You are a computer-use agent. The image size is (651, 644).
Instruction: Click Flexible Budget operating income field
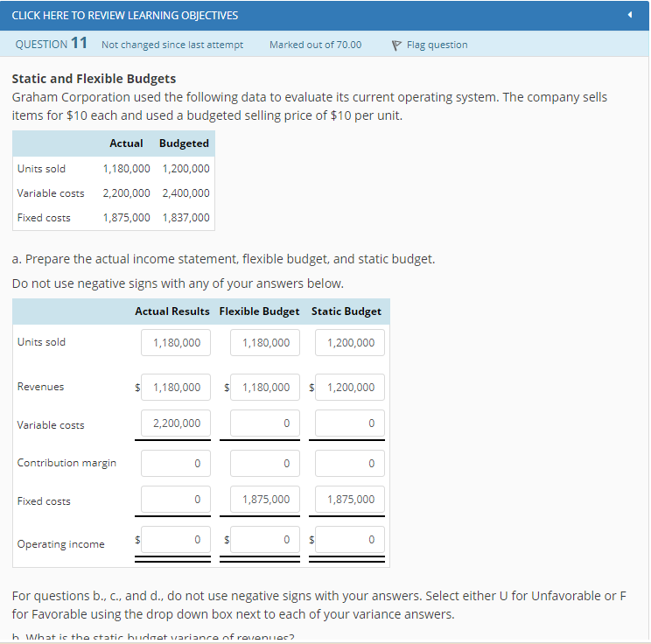[265, 539]
